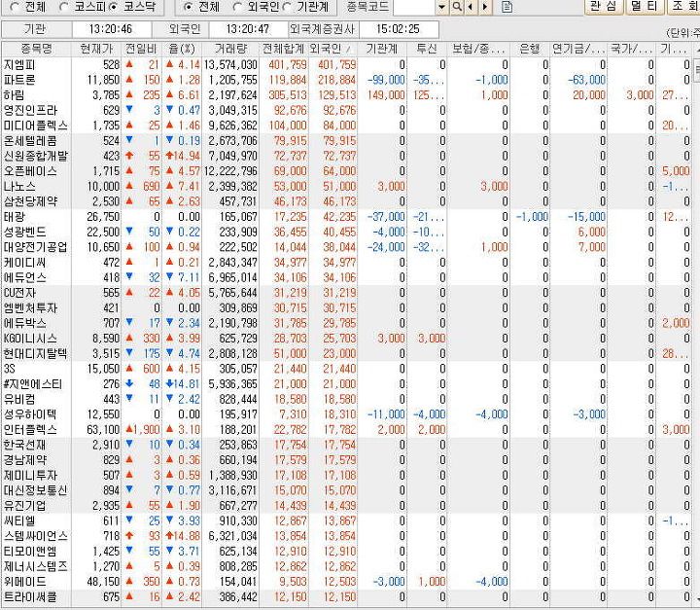
Task: Click the document page icon
Action: click(x=507, y=7)
